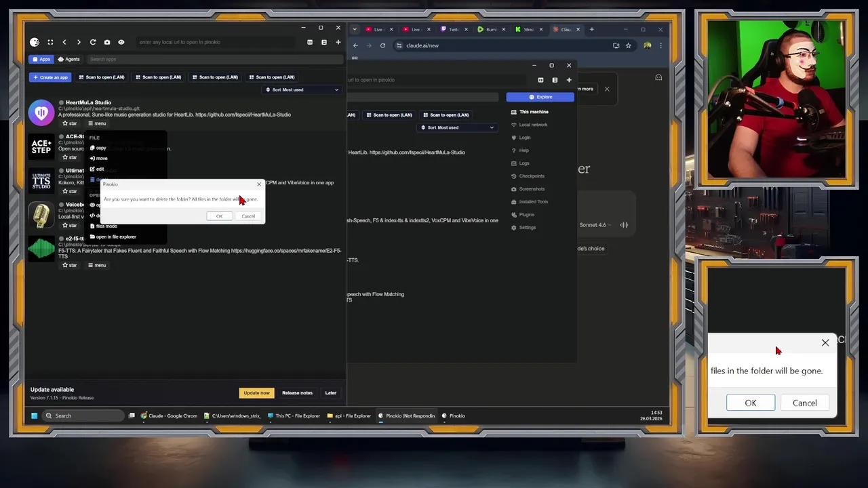This screenshot has width=868, height=488.
Task: Open a new Chrome tab
Action: (591, 29)
